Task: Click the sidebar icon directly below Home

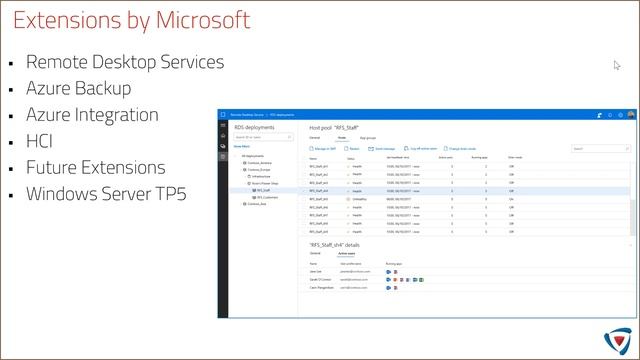Action: pos(223,146)
